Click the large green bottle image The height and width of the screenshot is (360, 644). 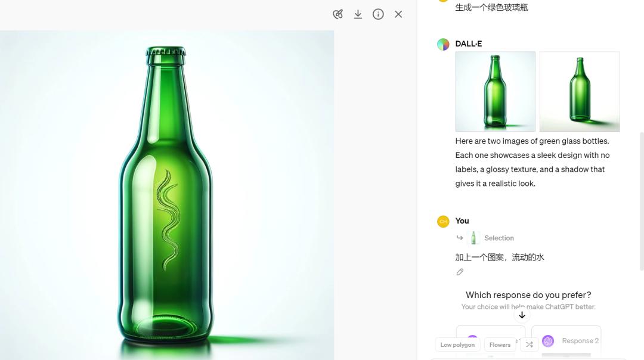click(167, 195)
